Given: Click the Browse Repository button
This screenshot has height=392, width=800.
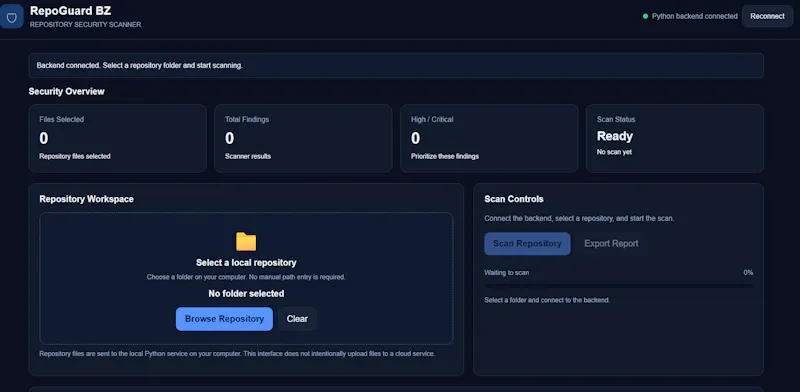Looking at the screenshot, I should (x=224, y=319).
